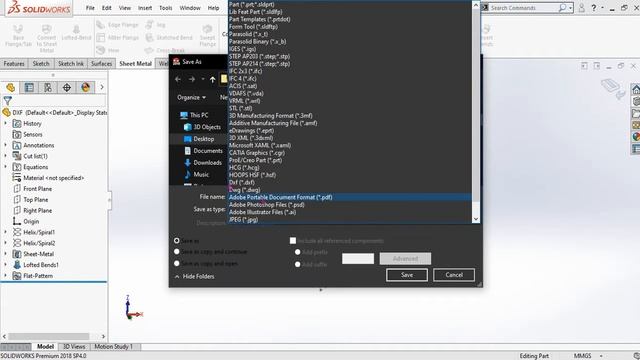
Task: Click the feature tree horizontal scrollbar
Action: tap(49, 336)
